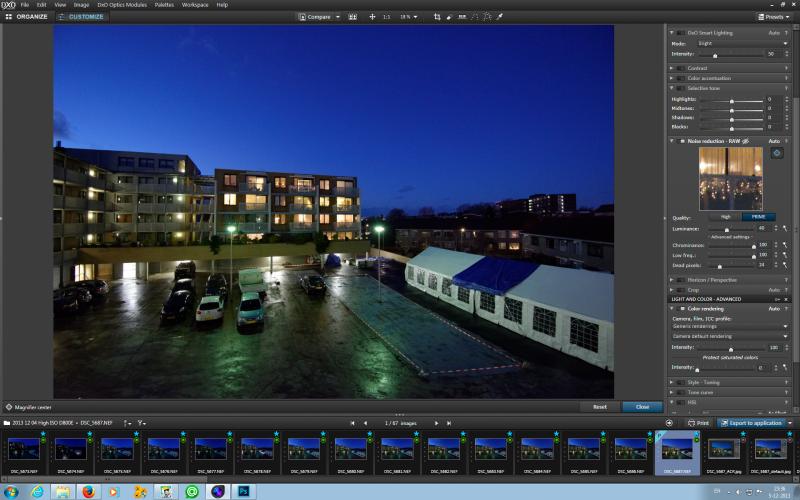Click the Dead pixels magic wand icon
The width and height of the screenshot is (800, 500).
tap(786, 265)
